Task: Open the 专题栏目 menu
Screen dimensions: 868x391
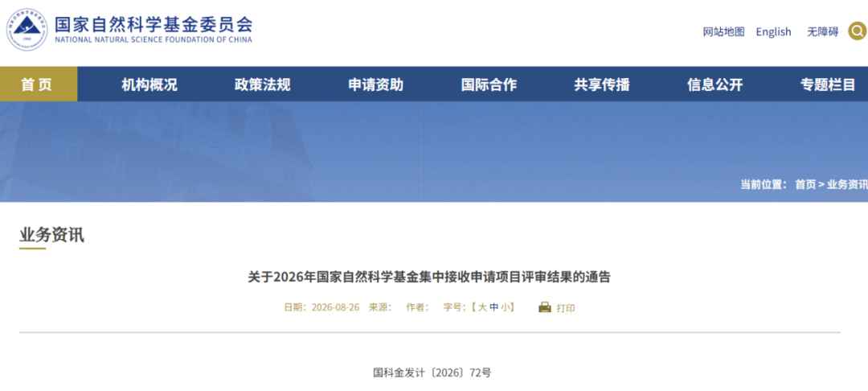Action: (828, 84)
